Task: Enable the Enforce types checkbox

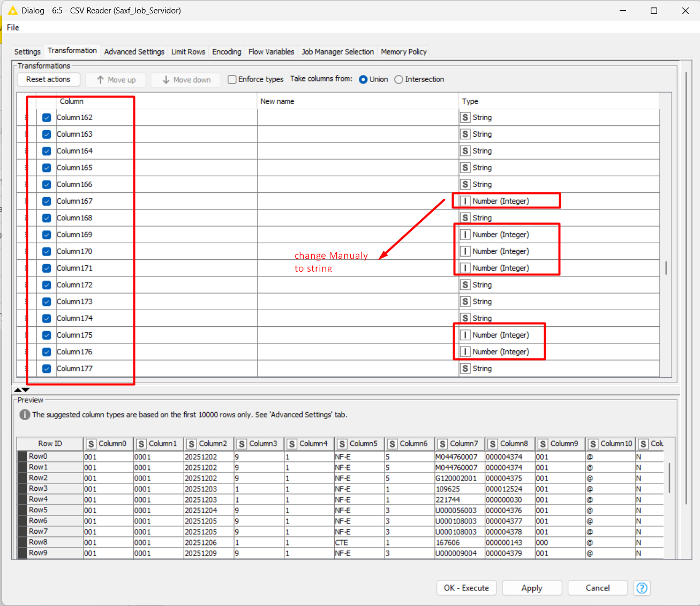Action: click(x=232, y=79)
